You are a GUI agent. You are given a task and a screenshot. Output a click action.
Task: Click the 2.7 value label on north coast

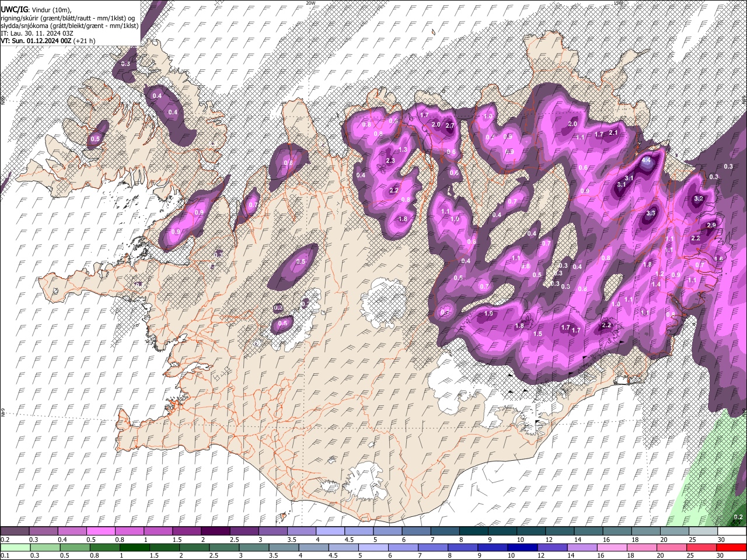pos(449,125)
